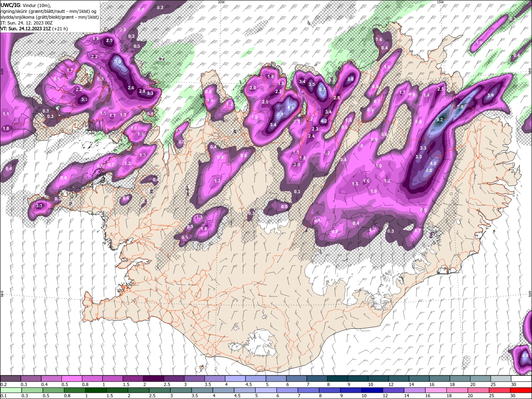The width and height of the screenshot is (532, 399).
Task: Choose violet lower swatch starting at 12
Action: click(x=394, y=390)
